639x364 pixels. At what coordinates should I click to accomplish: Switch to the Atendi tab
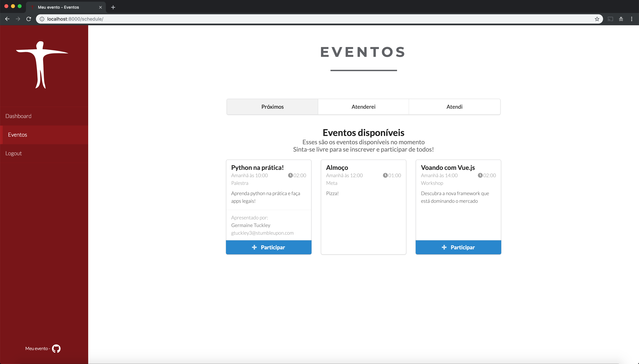tap(454, 107)
